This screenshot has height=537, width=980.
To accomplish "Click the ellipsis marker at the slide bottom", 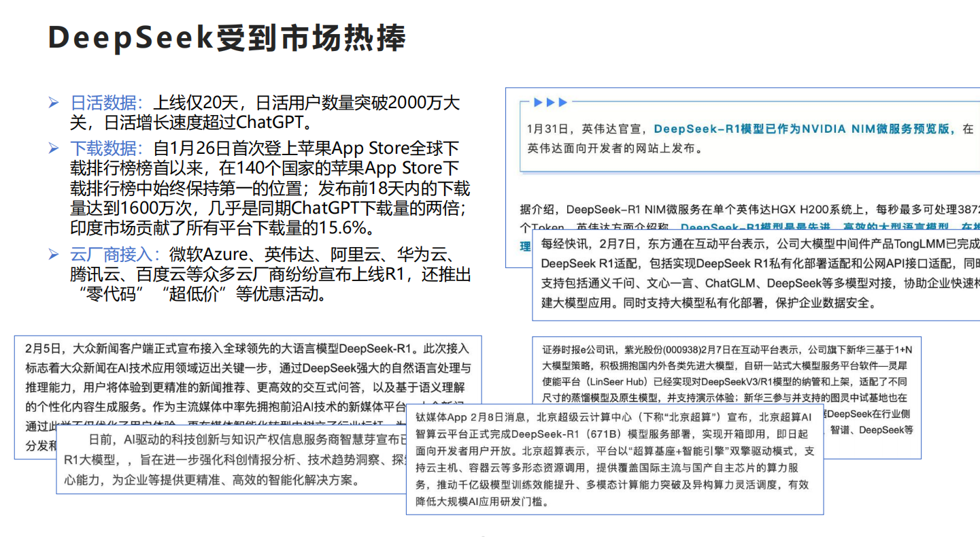I will 483,535.
